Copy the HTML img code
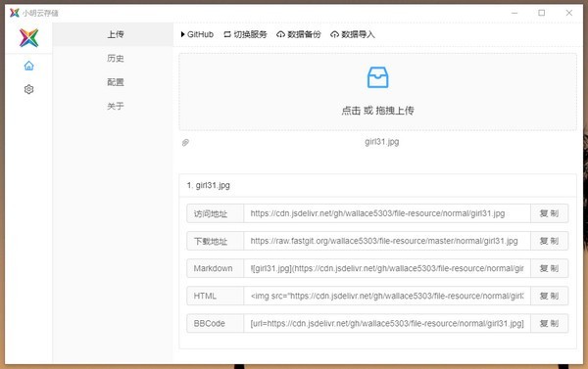 pyautogui.click(x=550, y=296)
